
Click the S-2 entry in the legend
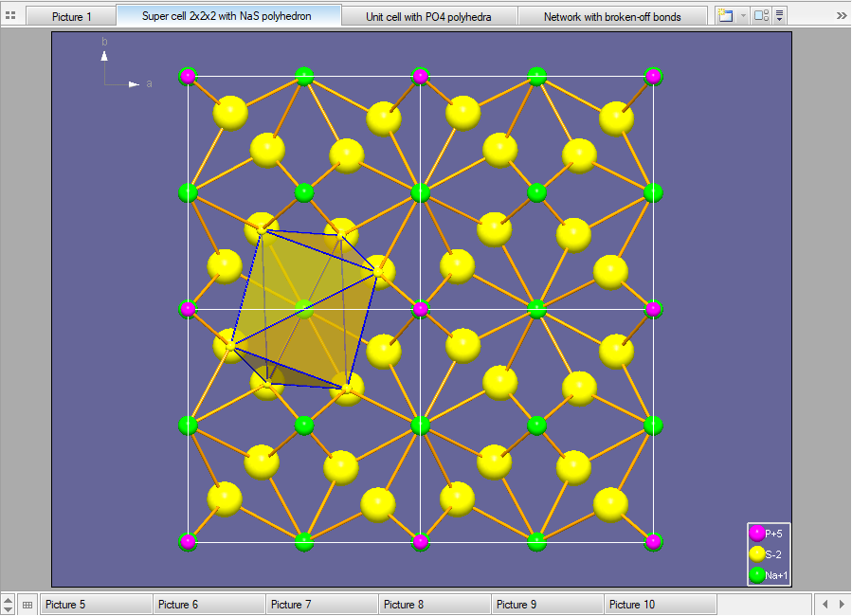[x=755, y=552]
